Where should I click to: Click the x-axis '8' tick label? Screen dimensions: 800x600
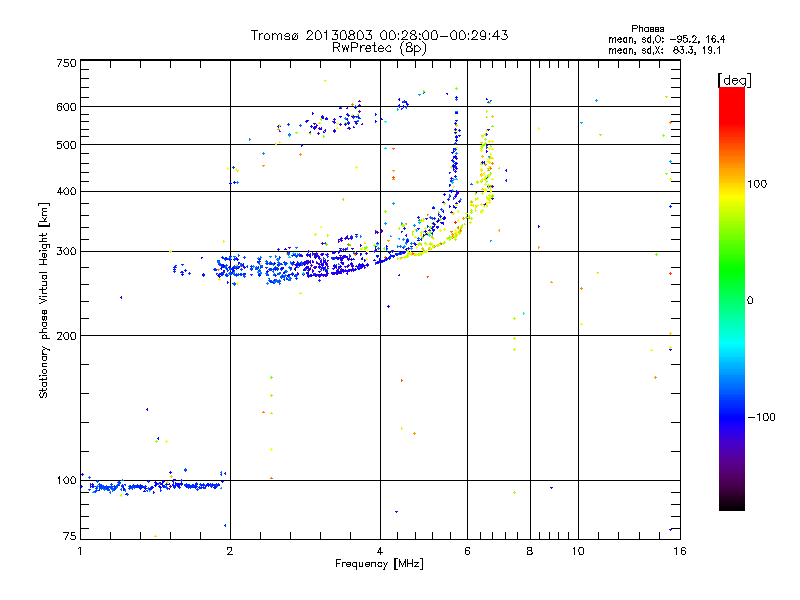(x=530, y=551)
